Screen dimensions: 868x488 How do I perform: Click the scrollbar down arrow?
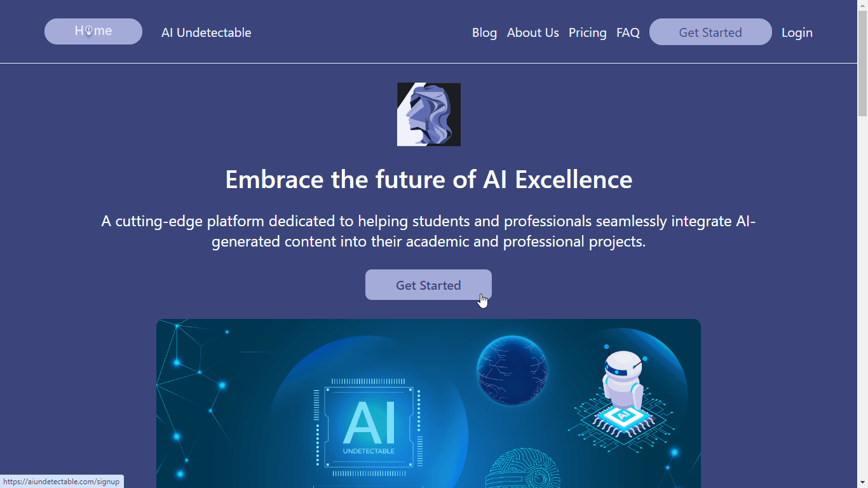tap(862, 483)
